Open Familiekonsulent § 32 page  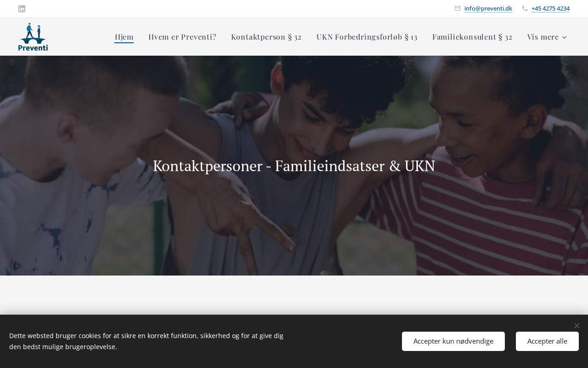click(472, 37)
